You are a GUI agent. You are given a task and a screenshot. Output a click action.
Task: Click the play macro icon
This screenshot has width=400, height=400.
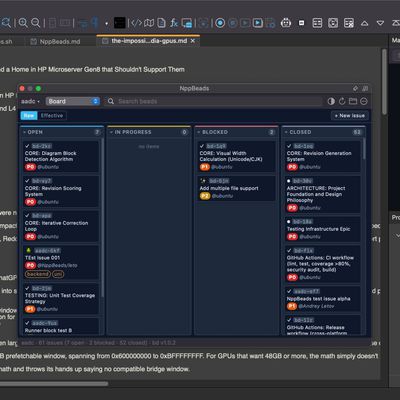[245, 23]
